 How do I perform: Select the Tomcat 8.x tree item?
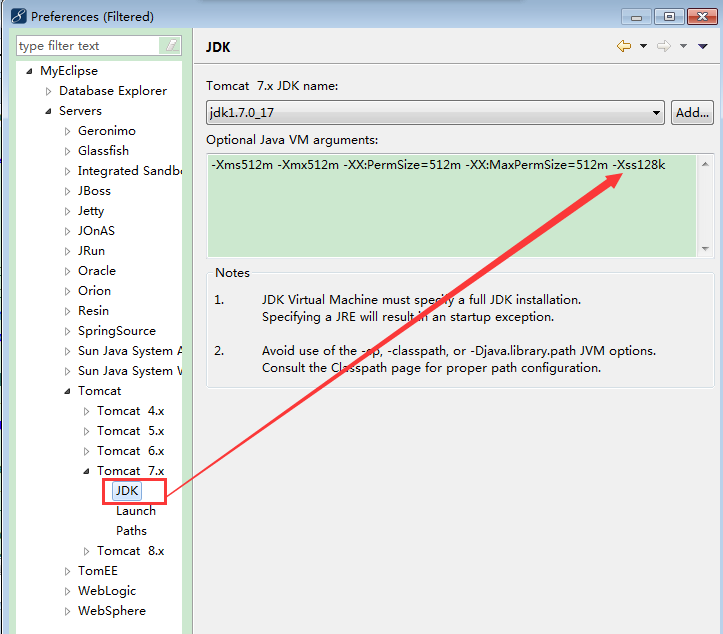[130, 551]
